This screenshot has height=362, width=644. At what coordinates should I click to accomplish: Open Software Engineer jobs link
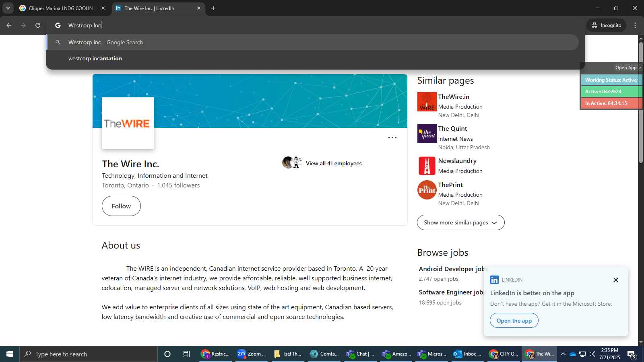(451, 292)
